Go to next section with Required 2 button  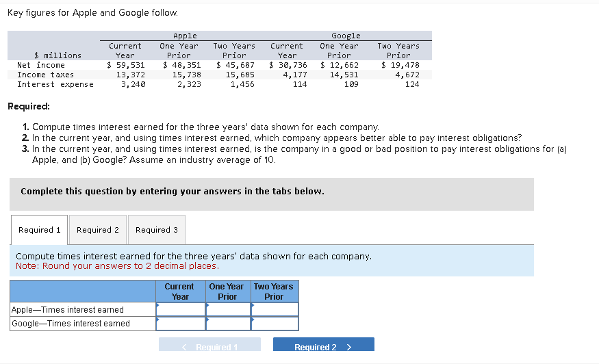tap(324, 345)
